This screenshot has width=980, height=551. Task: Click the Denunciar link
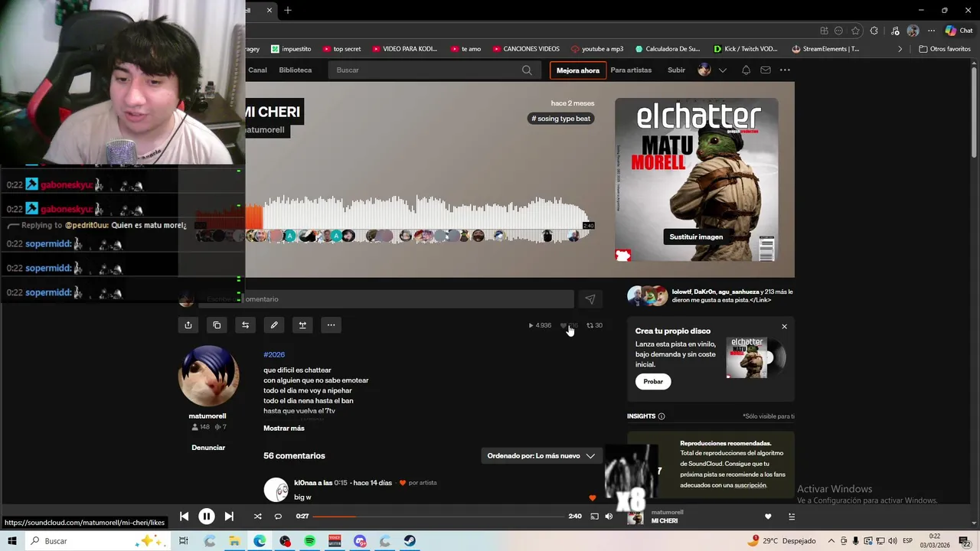(x=208, y=448)
